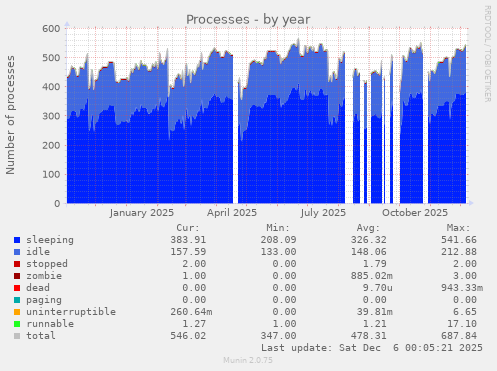497x371 pixels.
Task: Click the 'Max:' column header
Action: 458,228
